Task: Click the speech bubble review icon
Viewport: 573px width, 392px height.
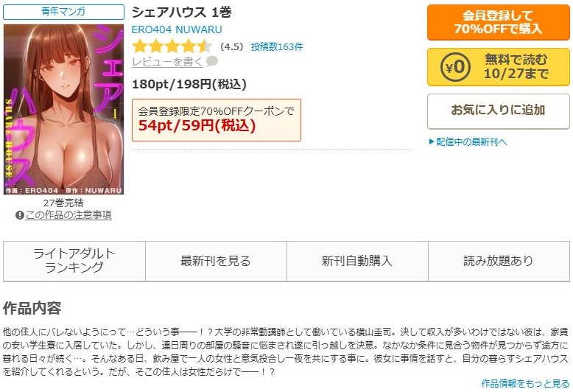Action: (212, 61)
